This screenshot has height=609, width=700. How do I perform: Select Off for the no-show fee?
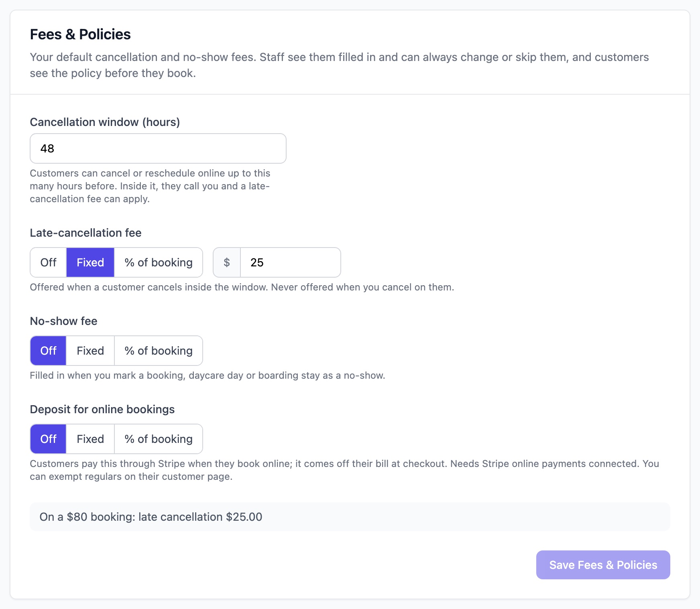tap(48, 351)
